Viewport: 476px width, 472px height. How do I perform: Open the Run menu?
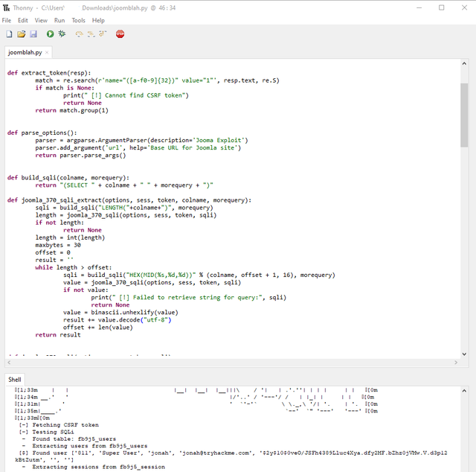59,20
